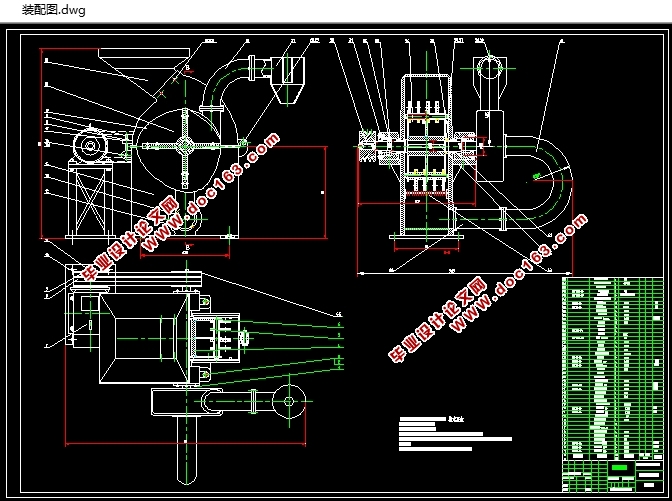This screenshot has height=501, width=672.
Task: Click the title block below parts list
Action: 613,476
